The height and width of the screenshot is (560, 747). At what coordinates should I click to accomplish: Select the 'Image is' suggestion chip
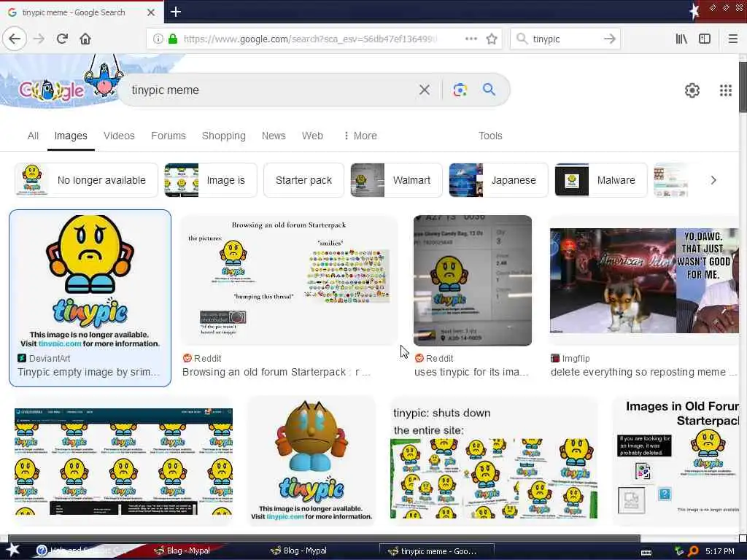[211, 180]
